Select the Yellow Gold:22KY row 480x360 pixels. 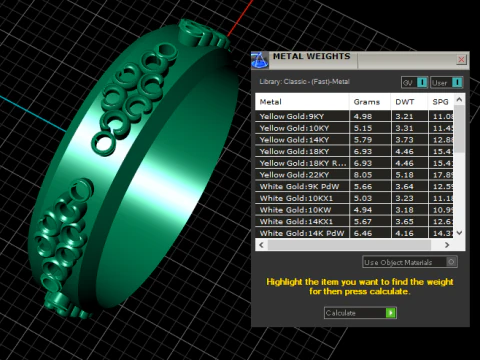354,174
